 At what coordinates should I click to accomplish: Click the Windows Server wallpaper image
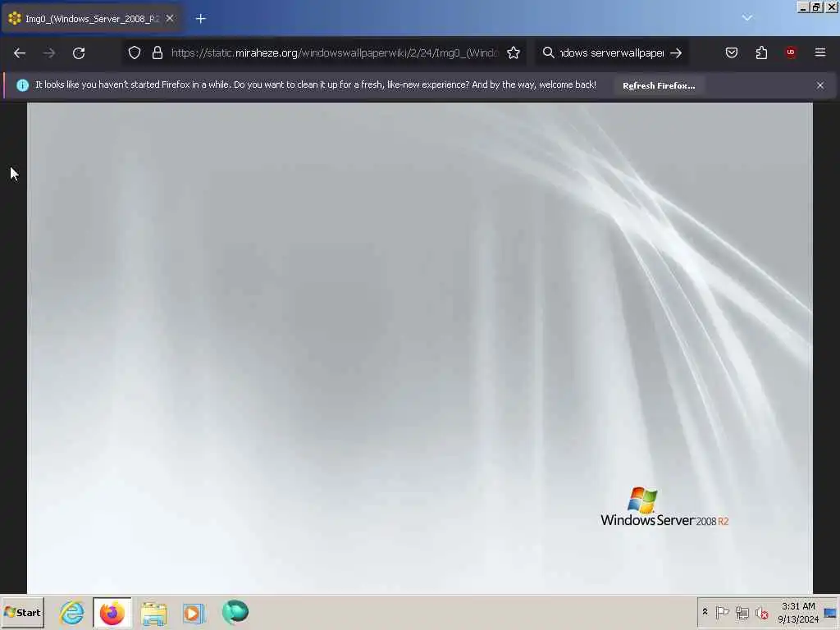tap(420, 348)
